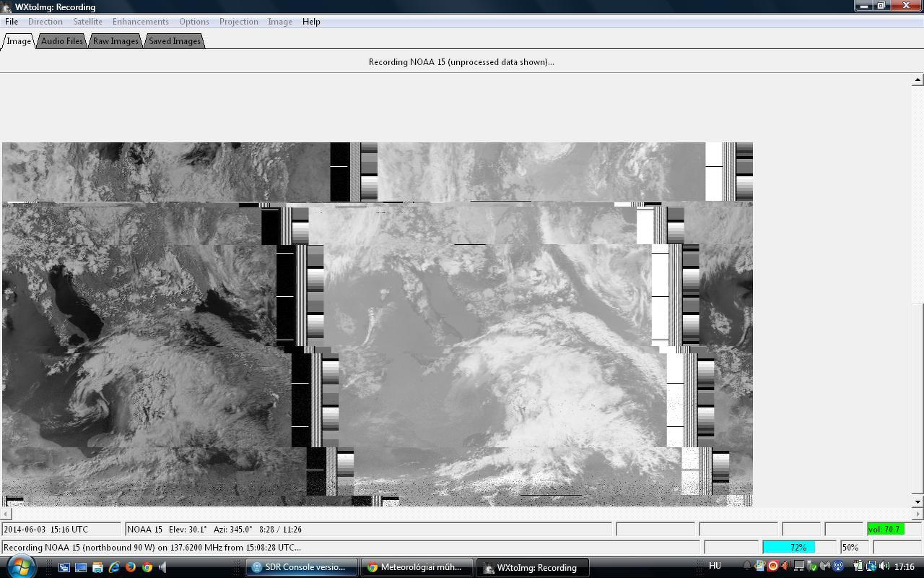Click the speaker icon in quick launch
The width and height of the screenshot is (924, 578).
click(163, 567)
